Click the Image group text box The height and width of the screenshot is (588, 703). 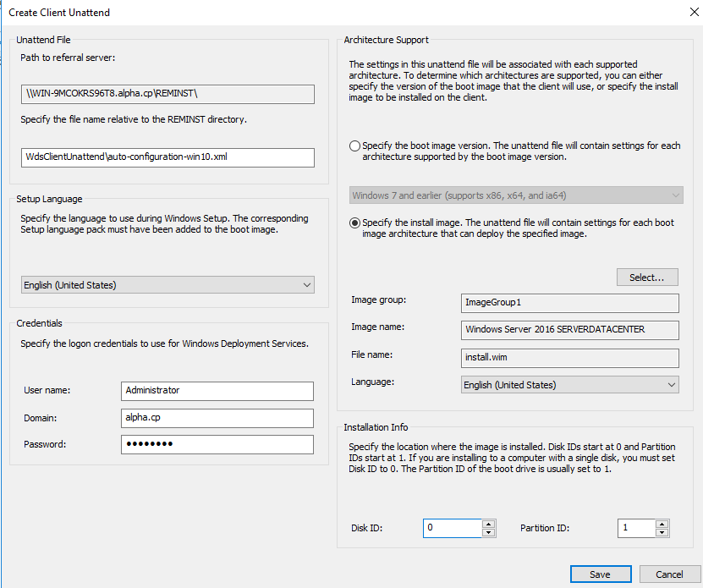tap(570, 303)
